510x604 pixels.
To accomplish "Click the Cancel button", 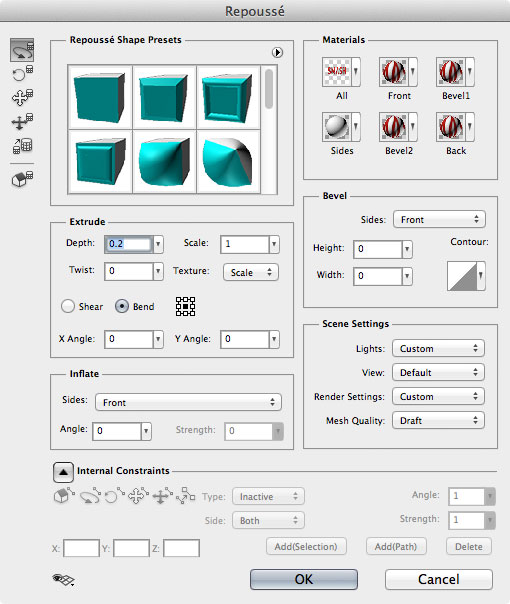I will (x=439, y=579).
